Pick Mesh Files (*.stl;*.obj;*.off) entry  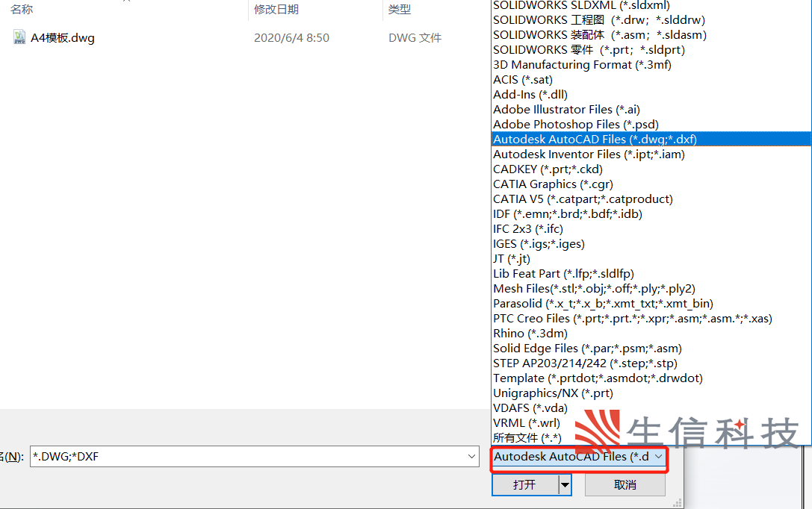point(651,289)
